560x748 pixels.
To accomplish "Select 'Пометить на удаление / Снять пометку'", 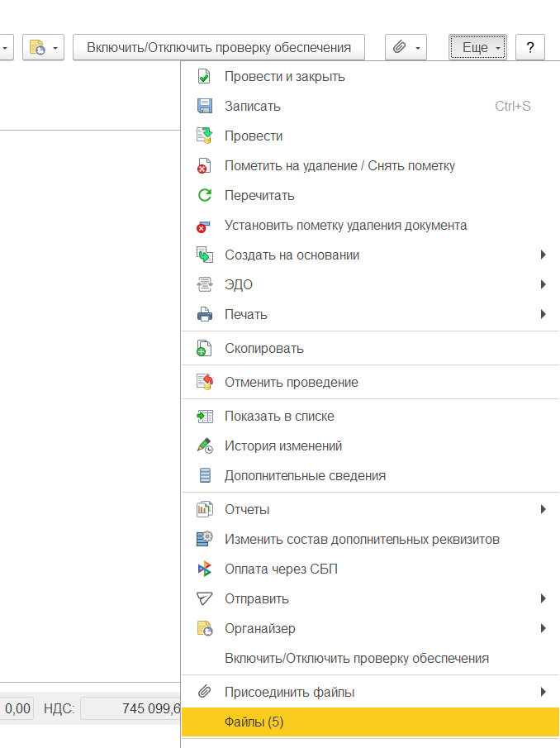I will pyautogui.click(x=339, y=166).
